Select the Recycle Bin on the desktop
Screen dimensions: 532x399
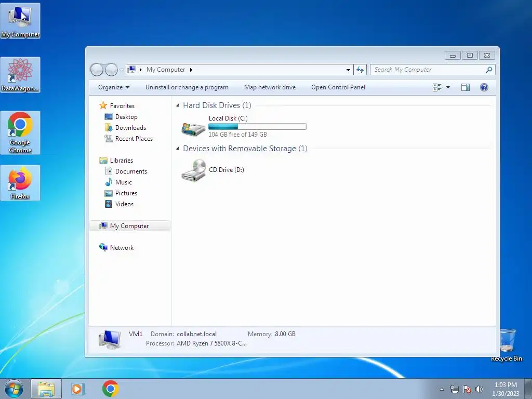[x=507, y=345]
